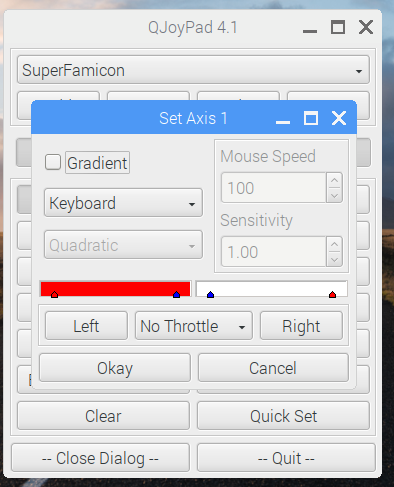
Task: Click the red marker on left axis bar
Action: pyautogui.click(x=54, y=294)
